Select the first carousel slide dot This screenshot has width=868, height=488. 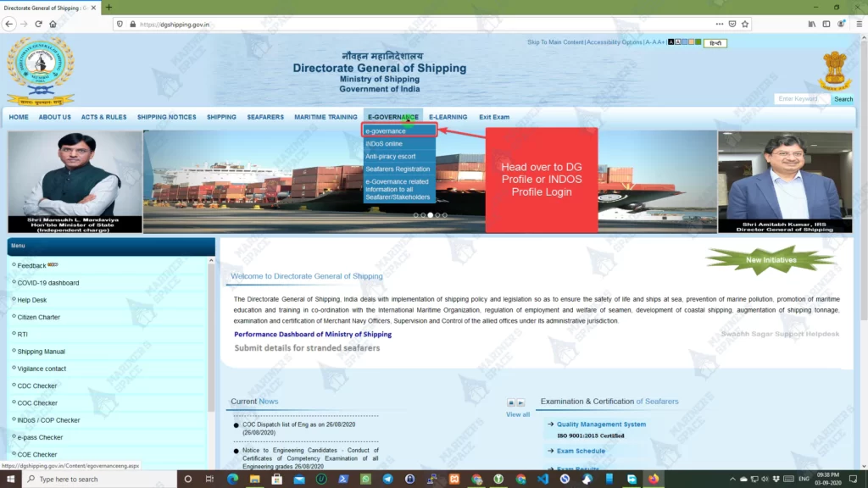click(415, 215)
